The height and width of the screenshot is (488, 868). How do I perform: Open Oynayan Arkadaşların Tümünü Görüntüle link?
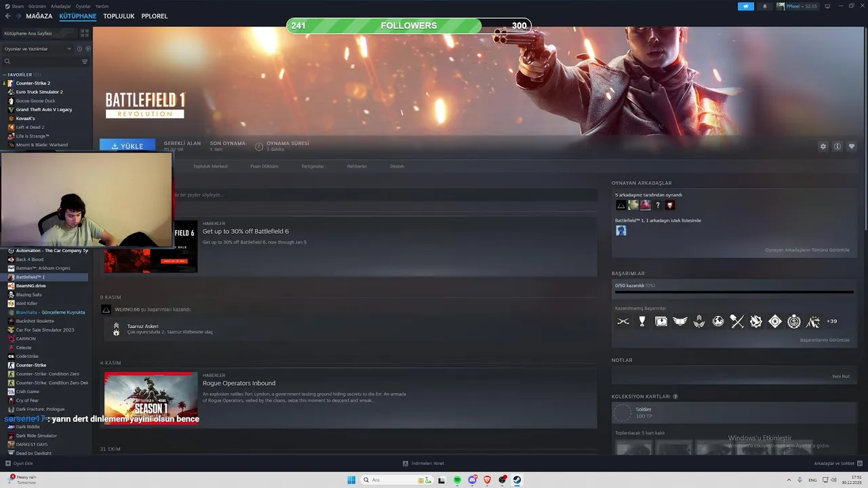pyautogui.click(x=807, y=250)
